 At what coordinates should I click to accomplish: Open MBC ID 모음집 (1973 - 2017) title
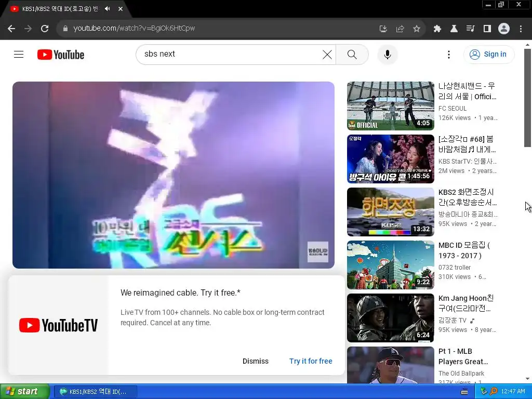[x=464, y=250]
